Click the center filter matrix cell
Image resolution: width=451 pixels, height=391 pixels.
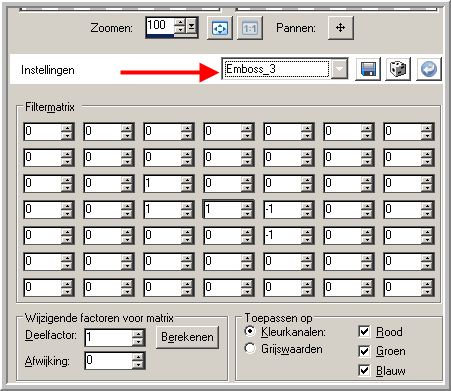click(x=223, y=209)
